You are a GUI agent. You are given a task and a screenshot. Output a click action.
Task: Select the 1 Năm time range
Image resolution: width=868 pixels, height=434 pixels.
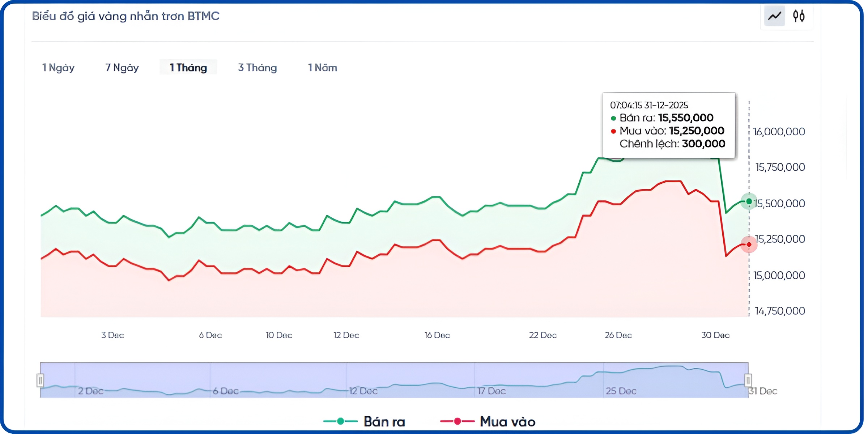tap(322, 68)
